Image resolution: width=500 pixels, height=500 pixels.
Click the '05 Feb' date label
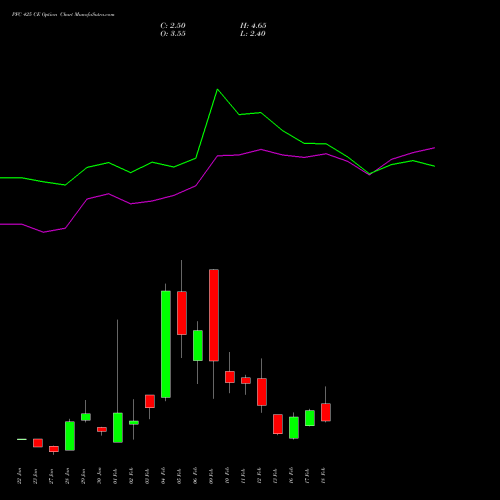179,476
